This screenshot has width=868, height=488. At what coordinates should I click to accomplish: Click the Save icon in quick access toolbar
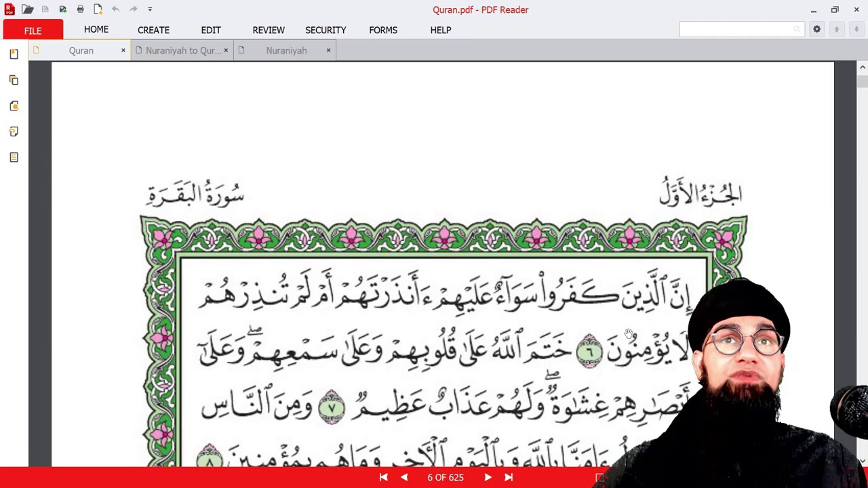click(45, 9)
